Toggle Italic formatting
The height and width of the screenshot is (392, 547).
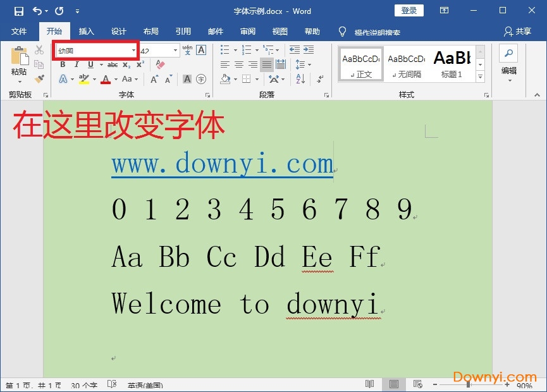(x=77, y=64)
